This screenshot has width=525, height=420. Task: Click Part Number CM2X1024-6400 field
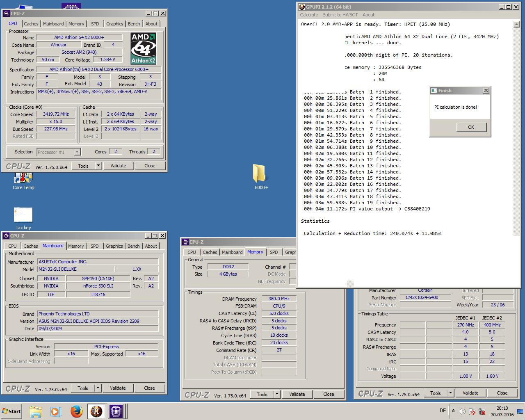(425, 298)
